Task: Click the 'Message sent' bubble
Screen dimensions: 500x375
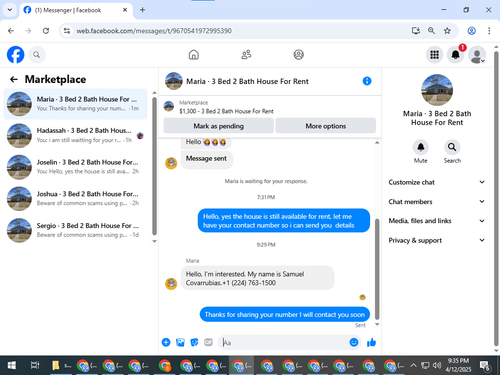Action: coord(207,159)
